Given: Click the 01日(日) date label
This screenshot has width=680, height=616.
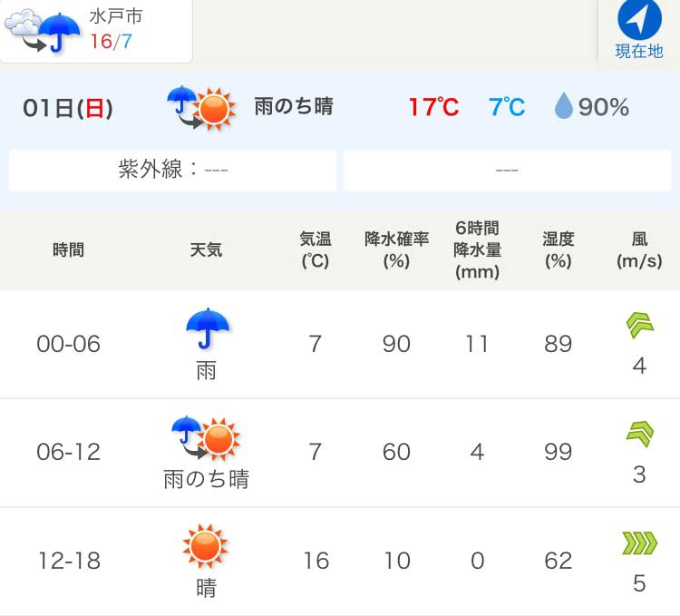Looking at the screenshot, I should tap(68, 108).
